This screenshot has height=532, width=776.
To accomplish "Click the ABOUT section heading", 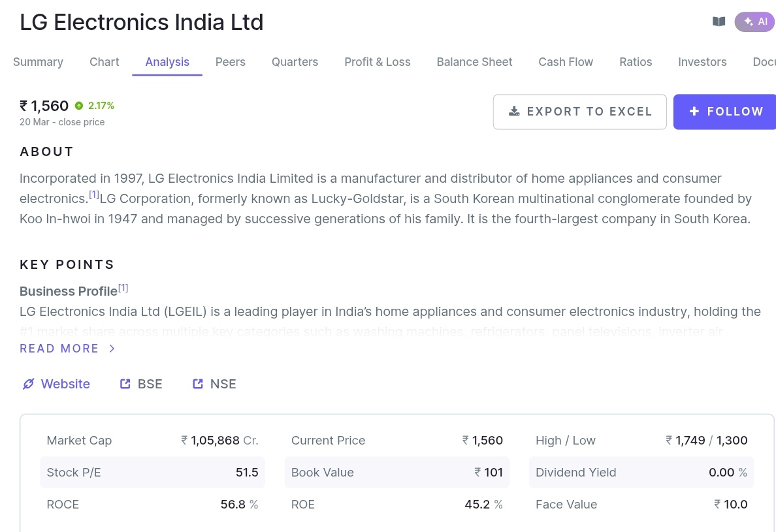I will [46, 152].
